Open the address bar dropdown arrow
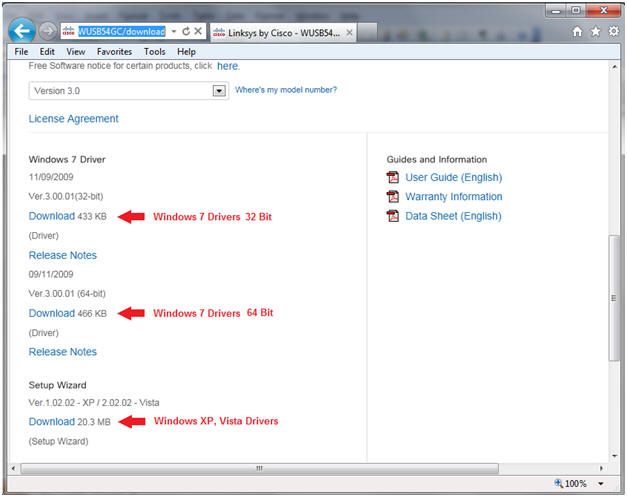 pos(174,31)
